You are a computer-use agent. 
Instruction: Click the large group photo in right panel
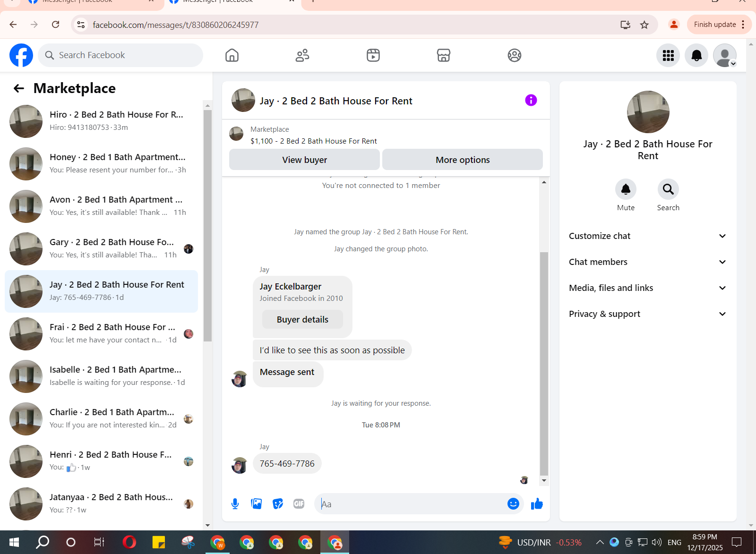coord(648,112)
